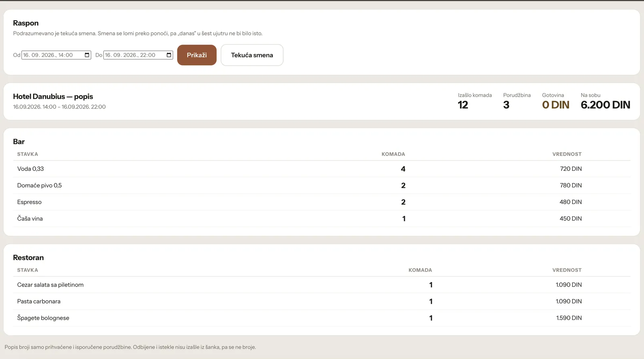This screenshot has width=644, height=359.
Task: Focus the Do date-time input field
Action: [x=138, y=55]
